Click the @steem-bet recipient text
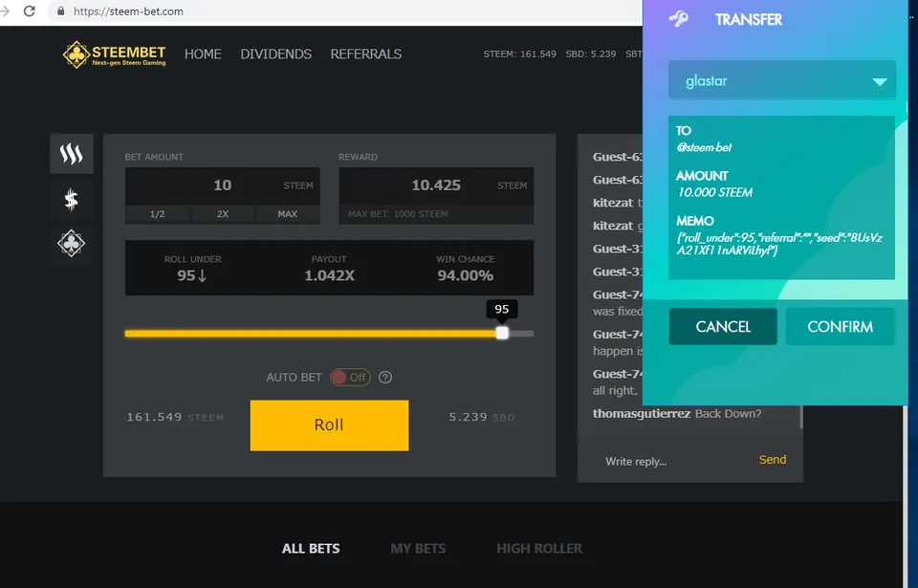Viewport: 918px width, 588px height. tap(705, 147)
